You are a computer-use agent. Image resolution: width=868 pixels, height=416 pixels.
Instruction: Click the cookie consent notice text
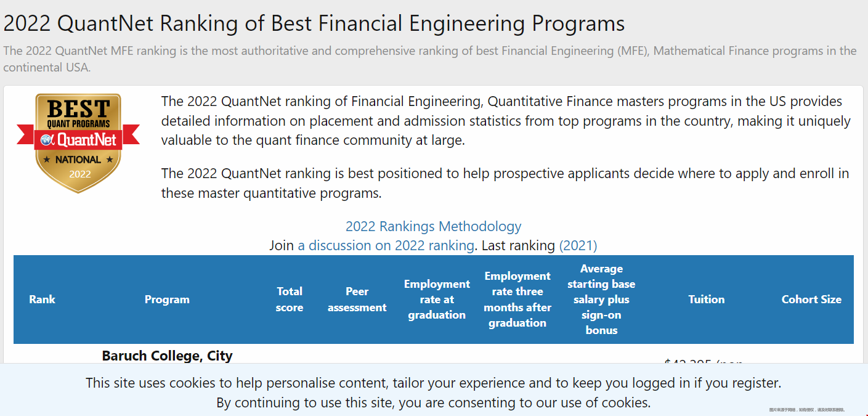[433, 393]
